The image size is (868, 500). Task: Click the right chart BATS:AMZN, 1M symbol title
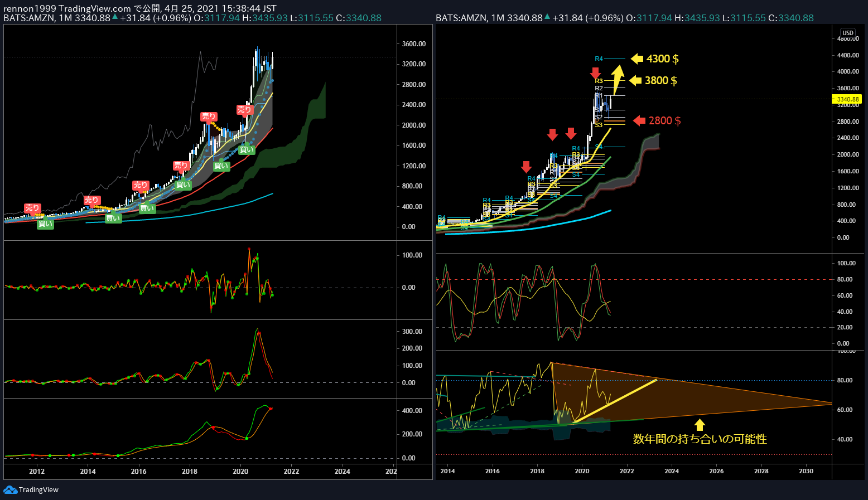[470, 18]
